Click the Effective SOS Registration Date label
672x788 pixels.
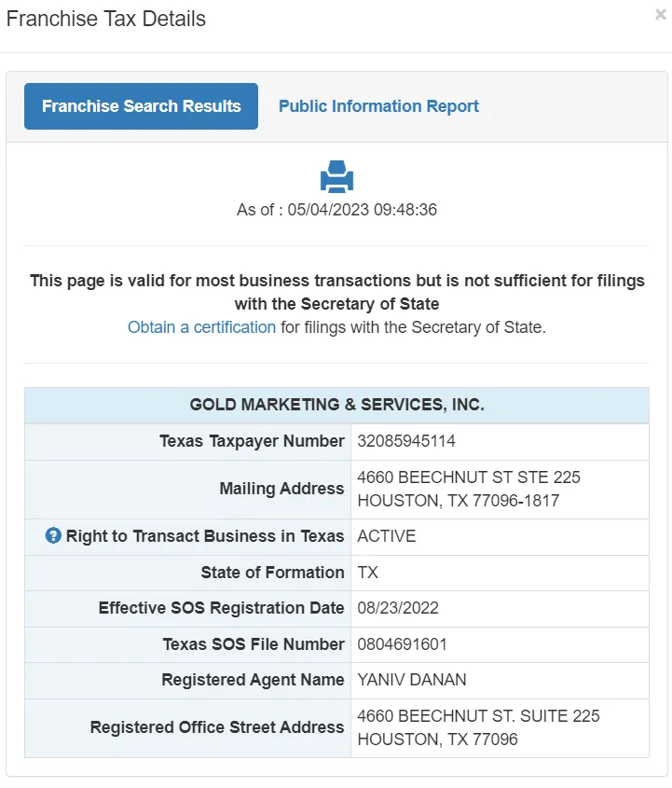[221, 608]
